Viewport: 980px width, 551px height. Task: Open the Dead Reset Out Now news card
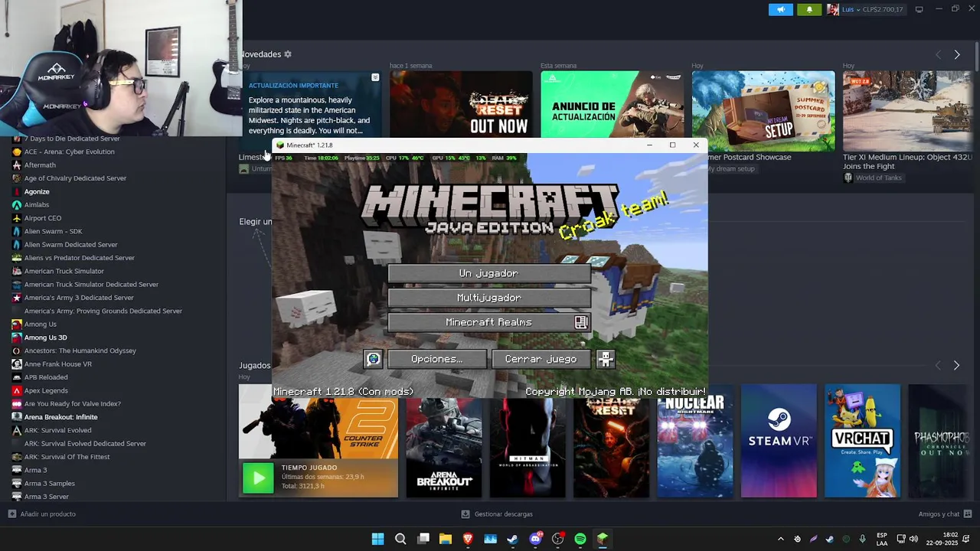point(461,106)
